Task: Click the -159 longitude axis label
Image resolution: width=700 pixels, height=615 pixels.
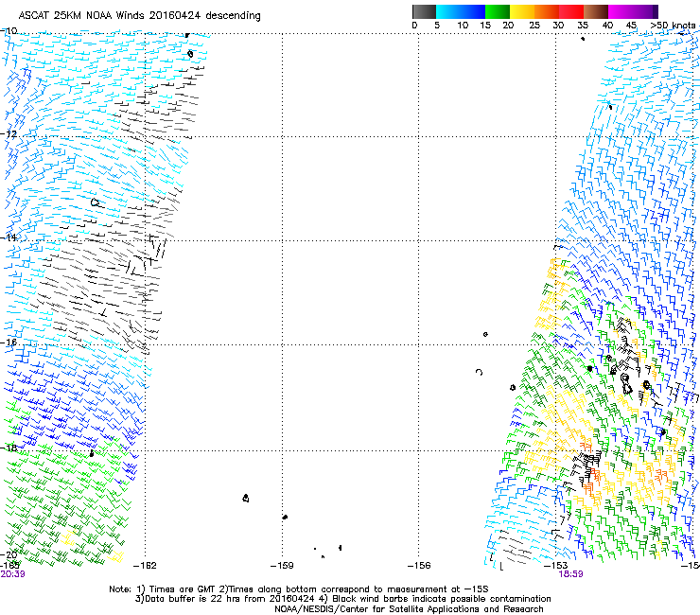Action: (282, 566)
